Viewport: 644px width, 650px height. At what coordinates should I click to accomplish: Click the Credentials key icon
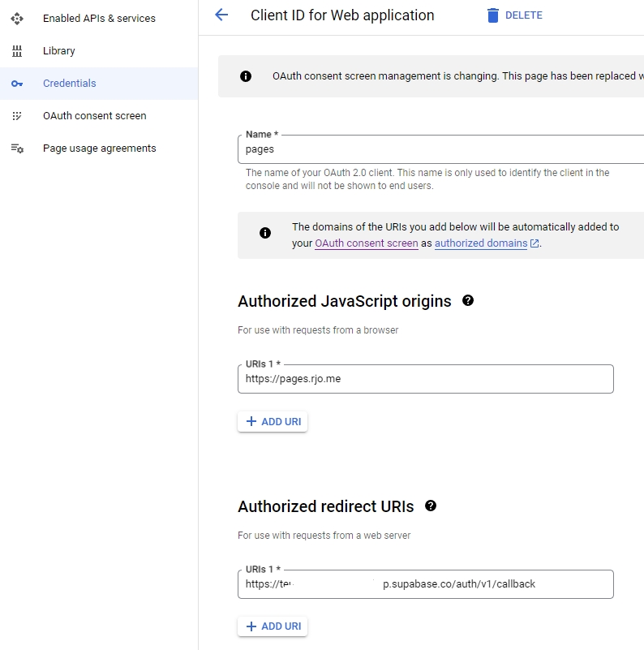pyautogui.click(x=17, y=84)
